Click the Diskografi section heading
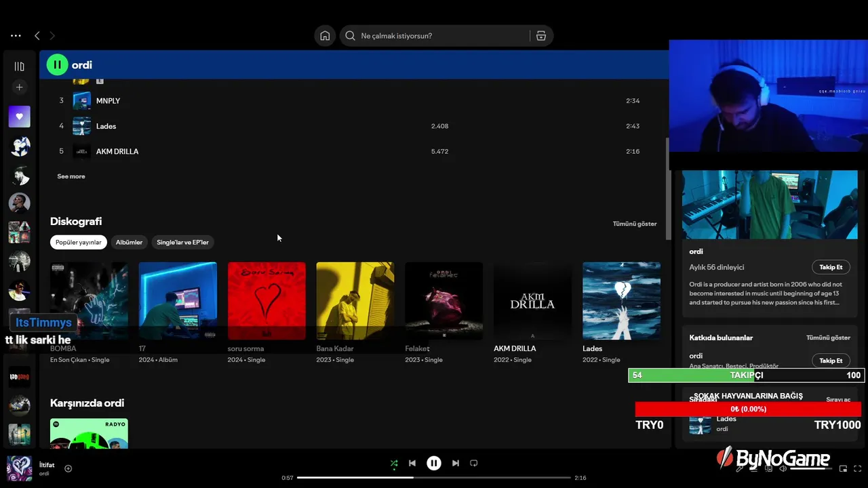 76,222
